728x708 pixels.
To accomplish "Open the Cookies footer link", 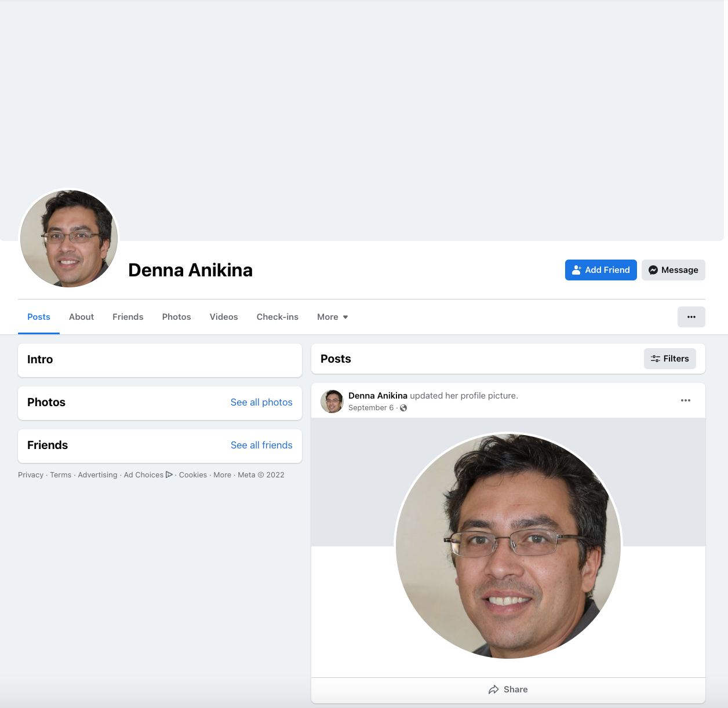I will [193, 475].
